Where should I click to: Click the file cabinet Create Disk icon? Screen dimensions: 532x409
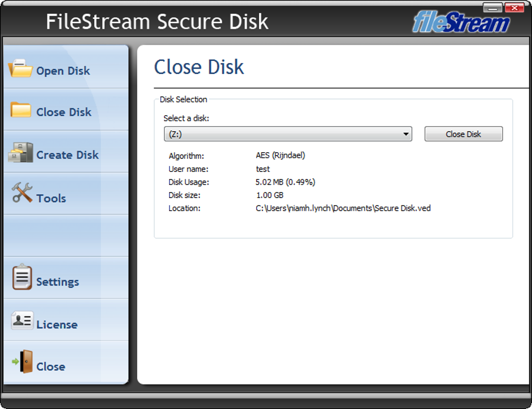click(x=21, y=152)
